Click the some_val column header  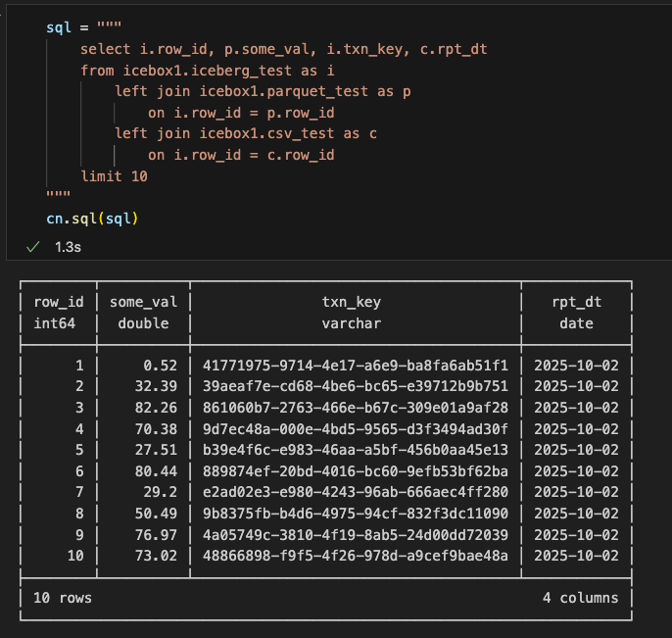coord(144,302)
